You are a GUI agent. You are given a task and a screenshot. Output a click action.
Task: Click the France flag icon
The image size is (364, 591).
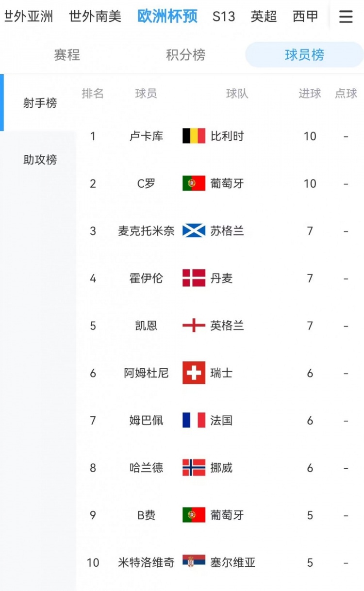coord(194,420)
